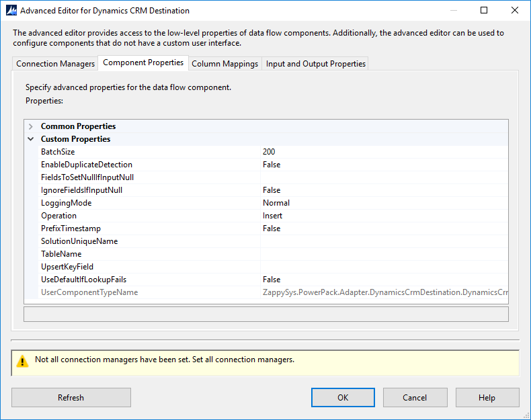Select the FieldsToSetNullIfInputNull property name

click(87, 177)
